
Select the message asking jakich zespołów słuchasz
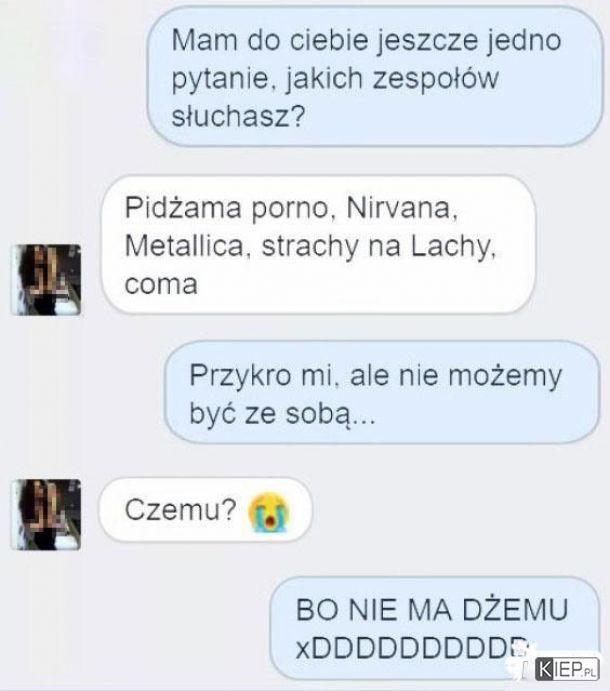click(375, 78)
